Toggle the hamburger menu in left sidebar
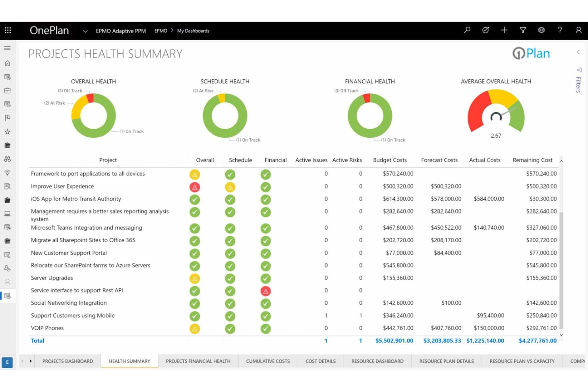 (7, 48)
